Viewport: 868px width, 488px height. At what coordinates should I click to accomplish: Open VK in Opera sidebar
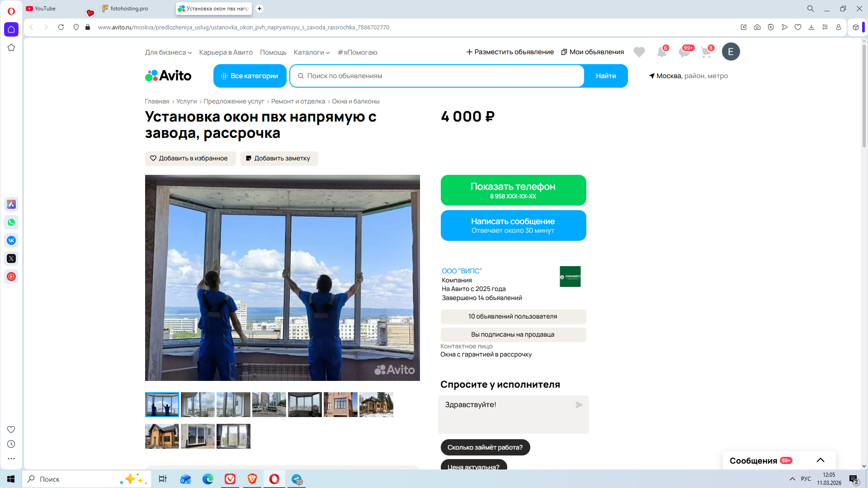(11, 240)
